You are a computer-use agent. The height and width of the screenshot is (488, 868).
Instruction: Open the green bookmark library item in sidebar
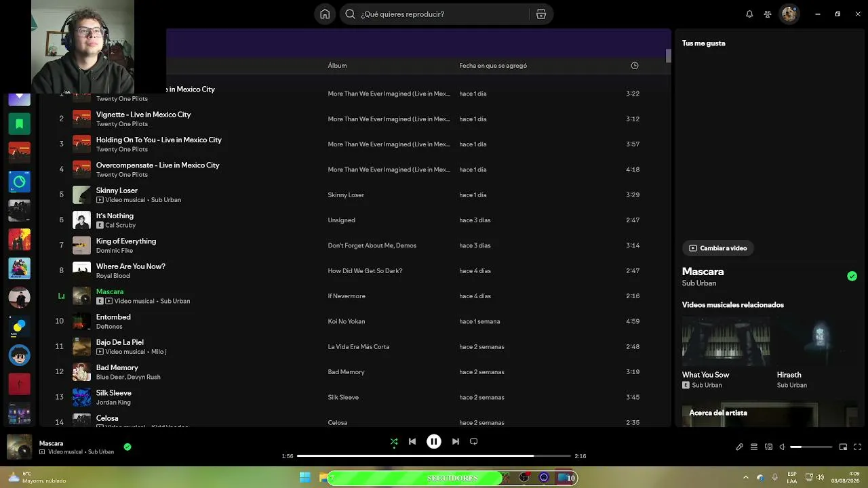coord(19,124)
